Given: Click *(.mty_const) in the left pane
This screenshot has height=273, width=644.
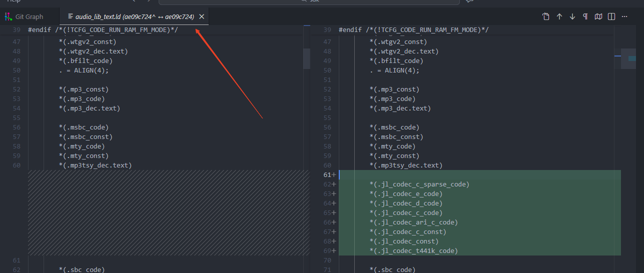Looking at the screenshot, I should click(x=84, y=156).
